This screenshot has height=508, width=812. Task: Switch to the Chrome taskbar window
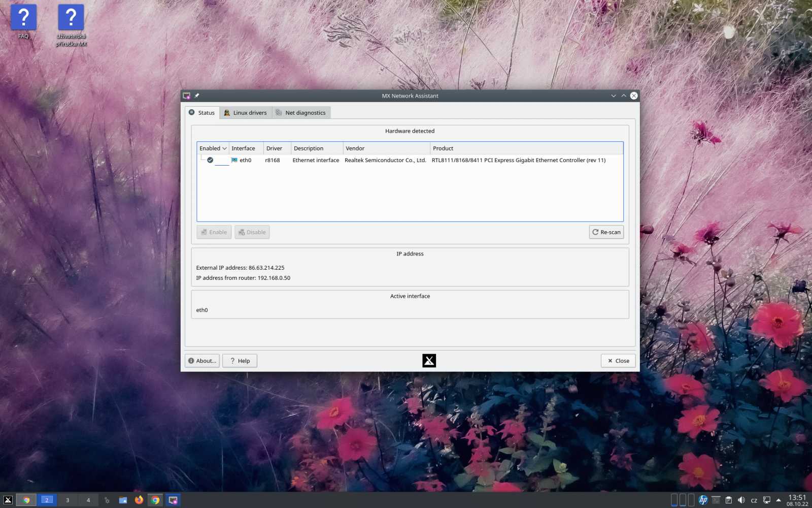155,500
